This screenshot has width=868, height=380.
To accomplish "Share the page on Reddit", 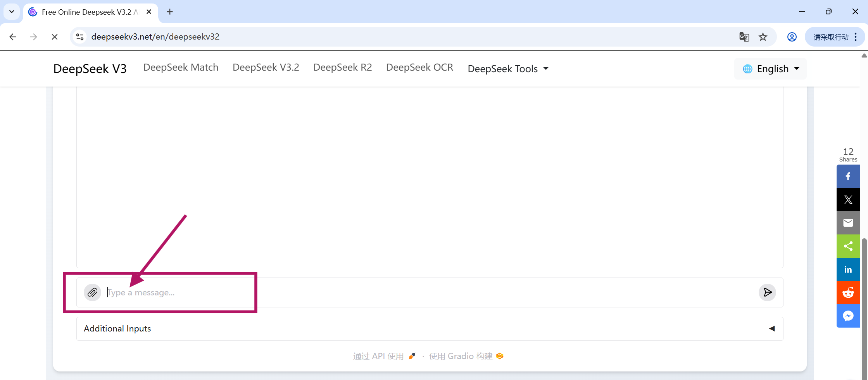I will pos(848,293).
